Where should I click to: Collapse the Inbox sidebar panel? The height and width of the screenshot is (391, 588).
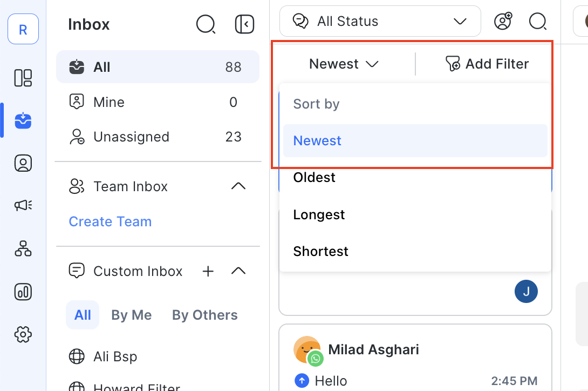(244, 24)
